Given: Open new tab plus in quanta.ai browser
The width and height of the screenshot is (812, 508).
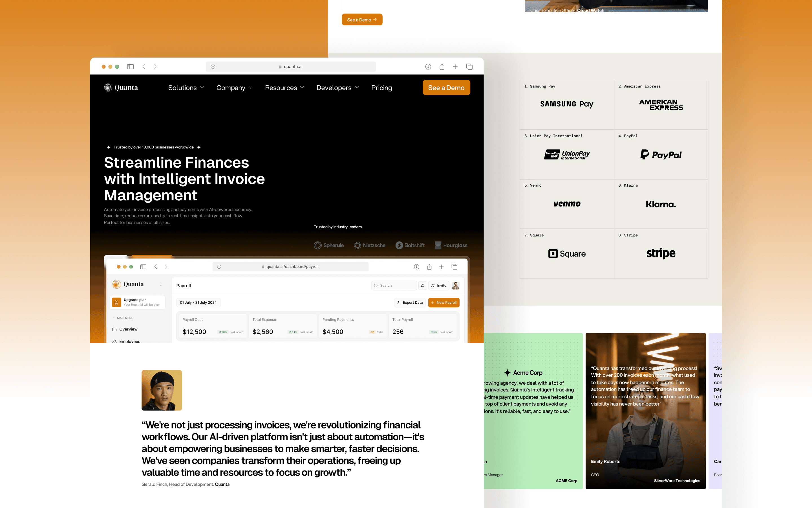Looking at the screenshot, I should click(455, 67).
